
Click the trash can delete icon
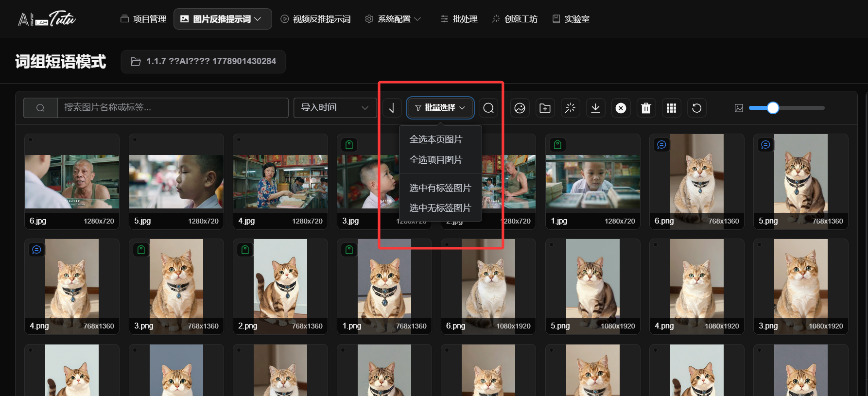click(646, 108)
